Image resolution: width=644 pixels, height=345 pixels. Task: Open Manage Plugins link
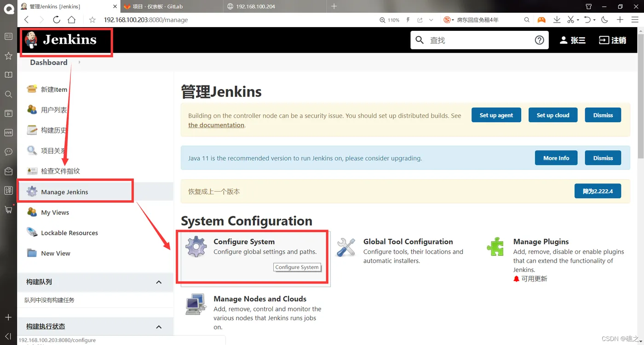click(541, 242)
